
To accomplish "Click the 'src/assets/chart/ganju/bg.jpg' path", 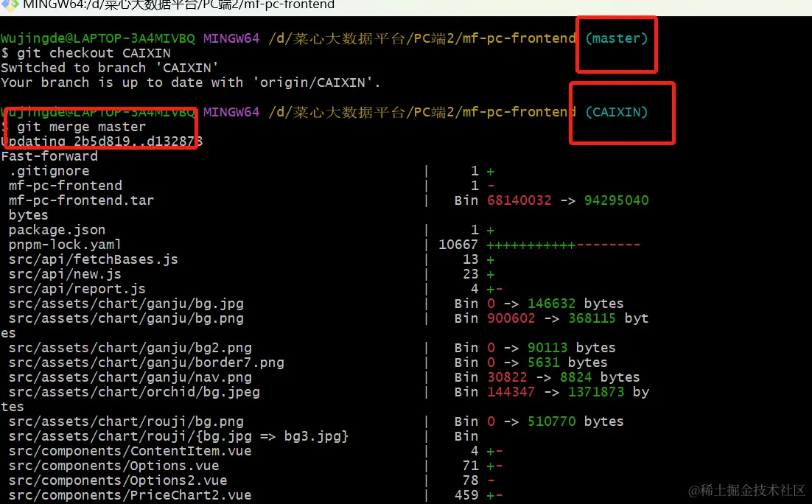I will coord(126,304).
